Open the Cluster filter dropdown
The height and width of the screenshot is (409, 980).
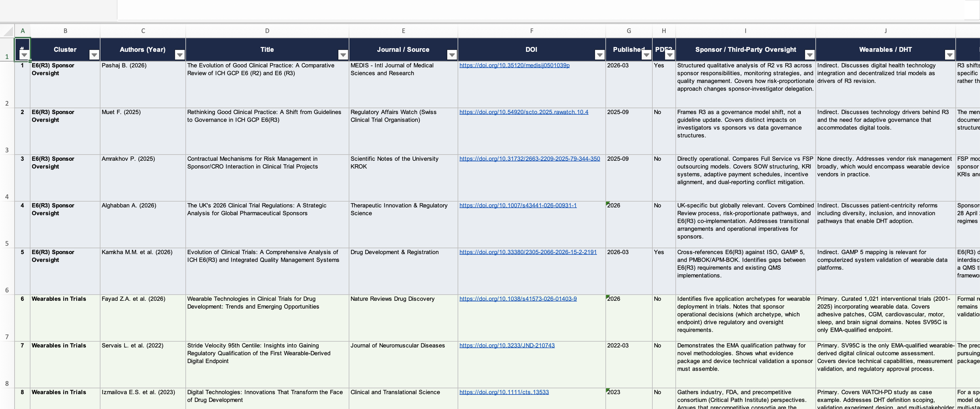click(94, 55)
